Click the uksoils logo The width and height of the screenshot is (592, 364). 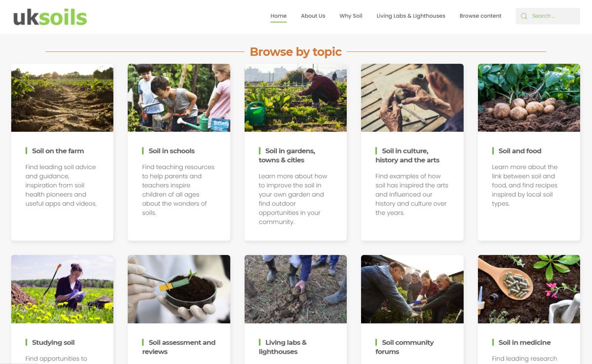tap(50, 17)
